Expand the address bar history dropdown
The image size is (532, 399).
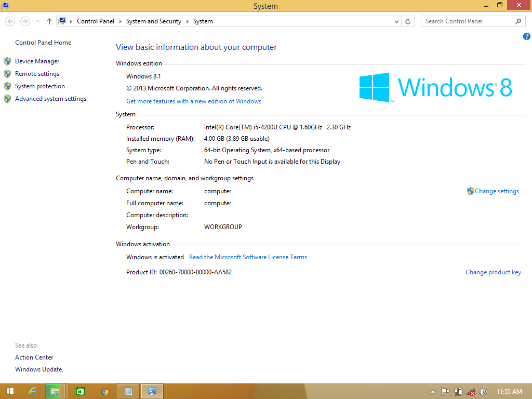(396, 21)
